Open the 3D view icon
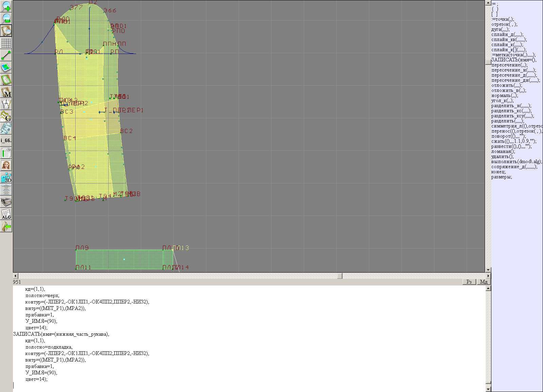The height and width of the screenshot is (392, 543). 6,177
